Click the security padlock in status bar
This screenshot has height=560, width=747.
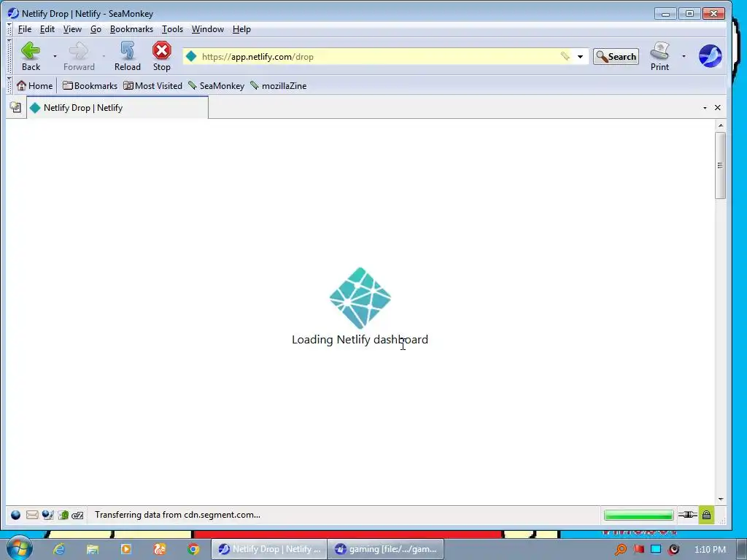coord(706,515)
